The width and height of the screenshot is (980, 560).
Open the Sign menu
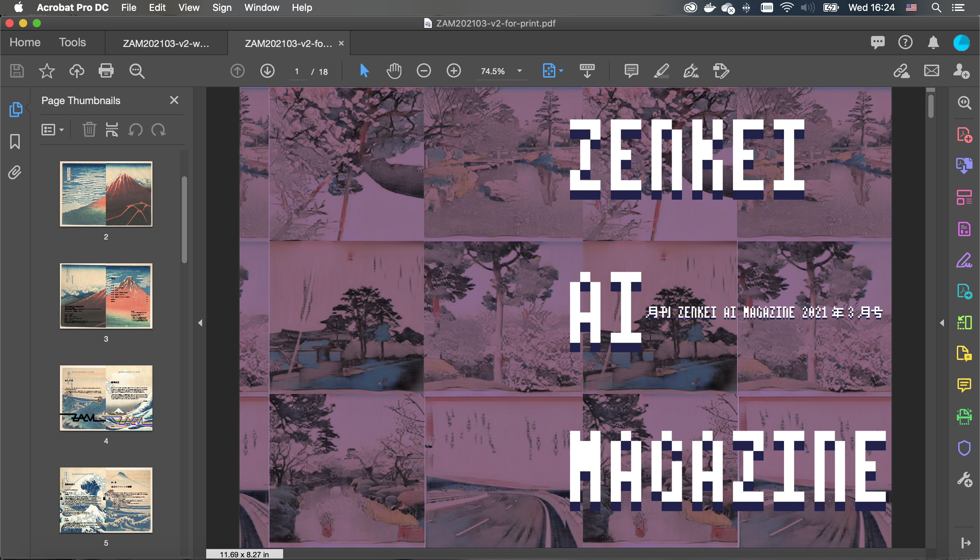click(222, 8)
